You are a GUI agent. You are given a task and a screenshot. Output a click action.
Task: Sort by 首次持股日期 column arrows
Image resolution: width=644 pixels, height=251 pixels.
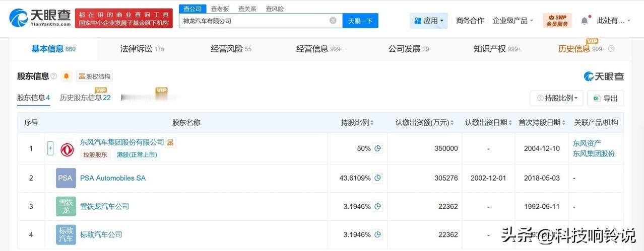(563, 123)
